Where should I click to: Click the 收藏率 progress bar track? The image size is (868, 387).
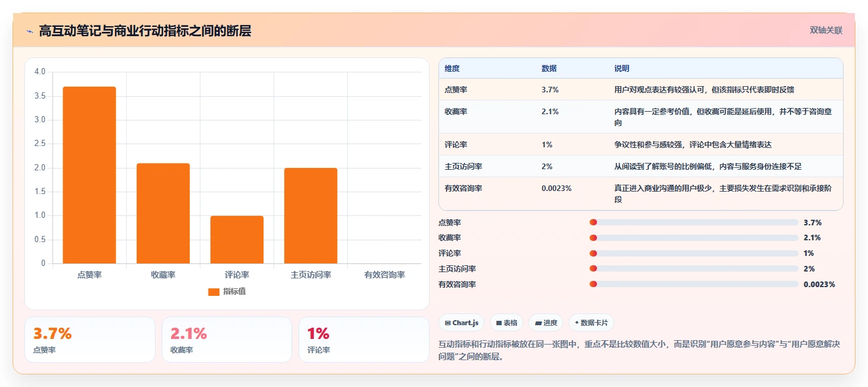point(694,238)
